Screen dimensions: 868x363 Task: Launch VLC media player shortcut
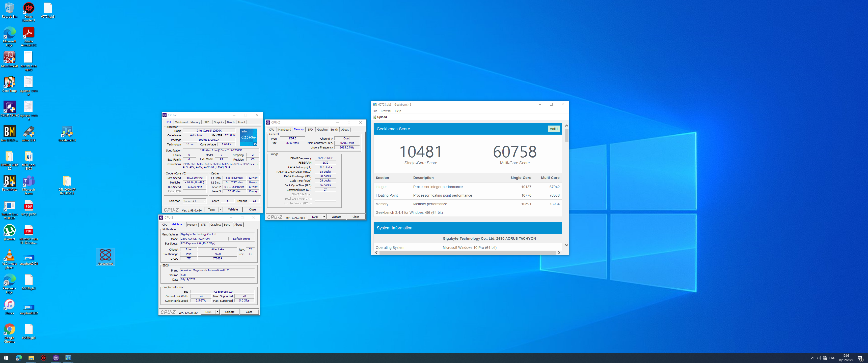pyautogui.click(x=9, y=259)
